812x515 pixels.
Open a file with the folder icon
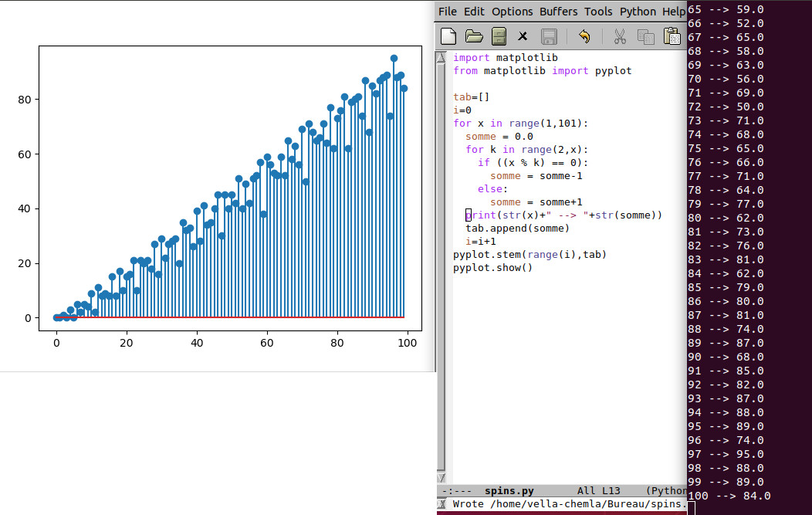click(x=473, y=36)
